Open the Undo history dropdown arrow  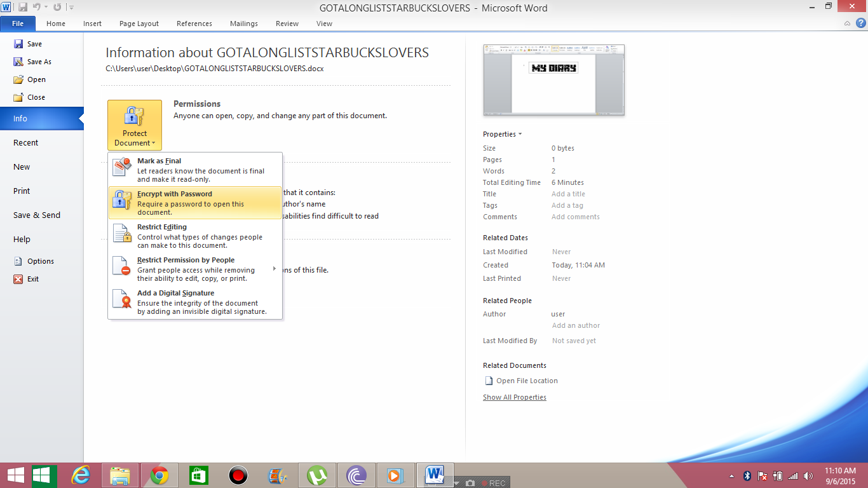point(46,8)
